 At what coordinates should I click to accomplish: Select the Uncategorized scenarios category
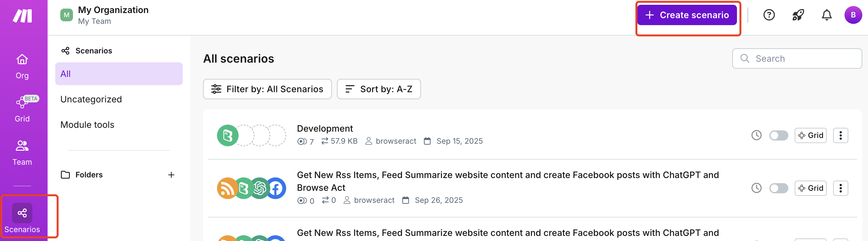(x=91, y=99)
